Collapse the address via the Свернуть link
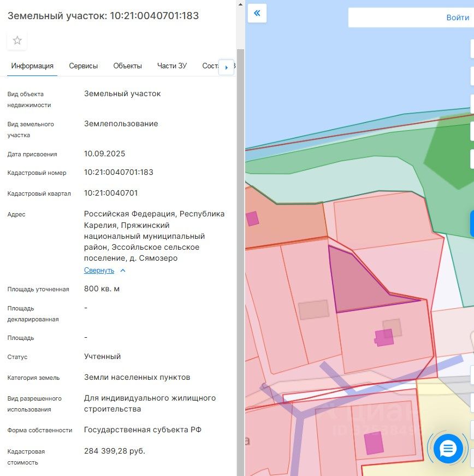This screenshot has height=476, width=474. click(x=99, y=270)
